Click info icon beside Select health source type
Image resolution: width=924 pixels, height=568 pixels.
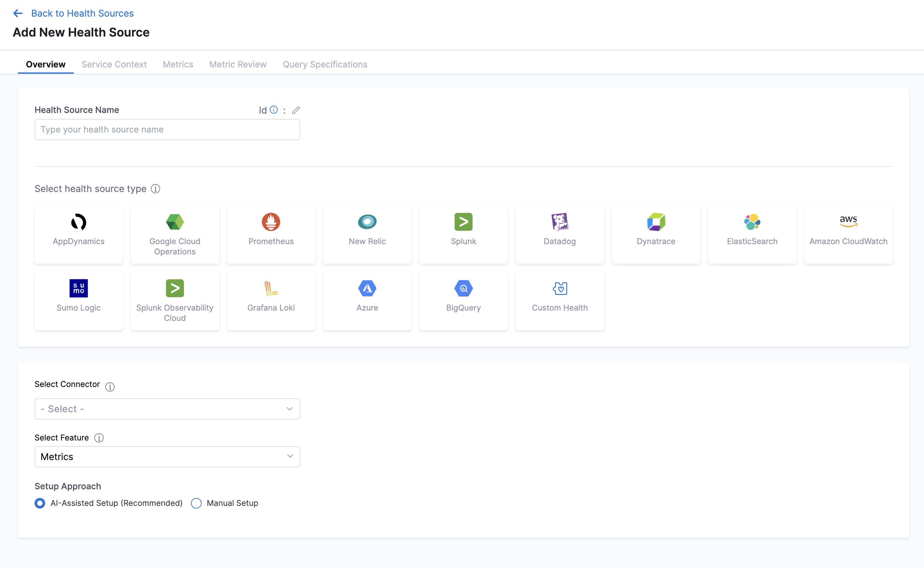(155, 189)
